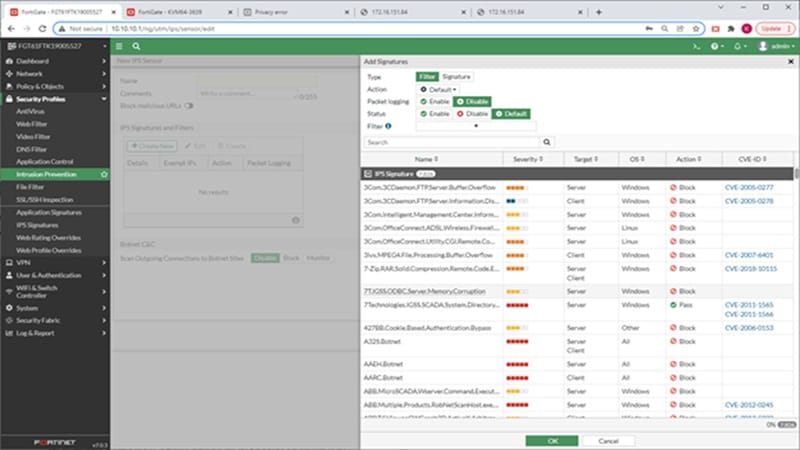Open CVE-2012-0245 link
This screenshot has height=450, width=800.
pyautogui.click(x=749, y=405)
